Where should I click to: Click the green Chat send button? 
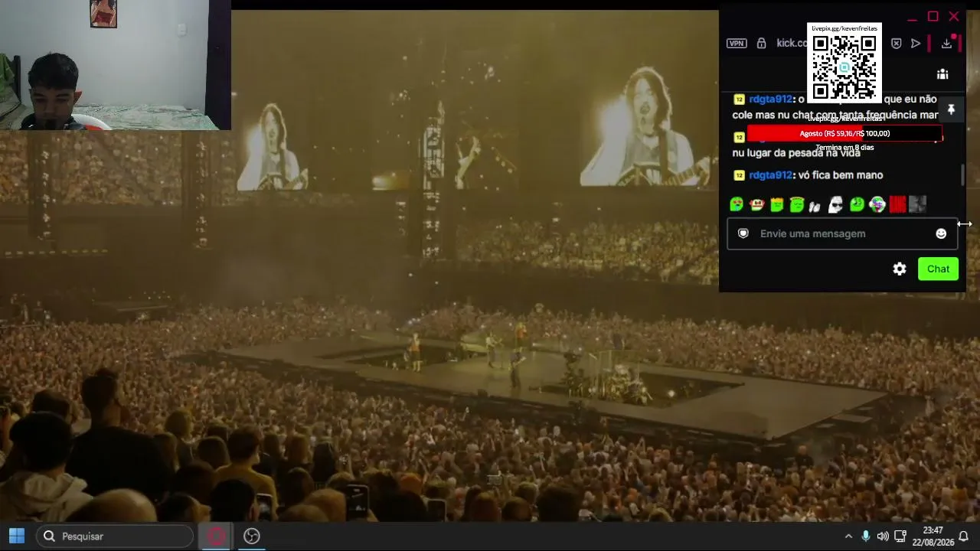(938, 269)
